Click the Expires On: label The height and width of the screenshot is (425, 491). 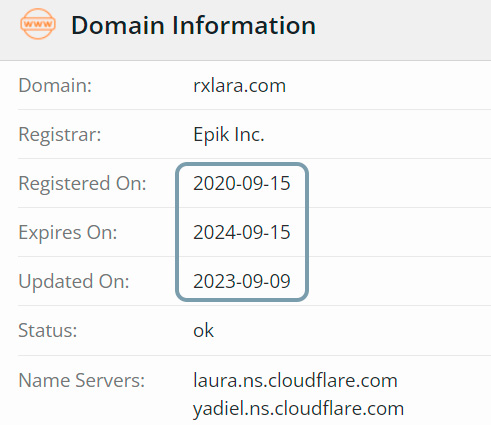68,232
